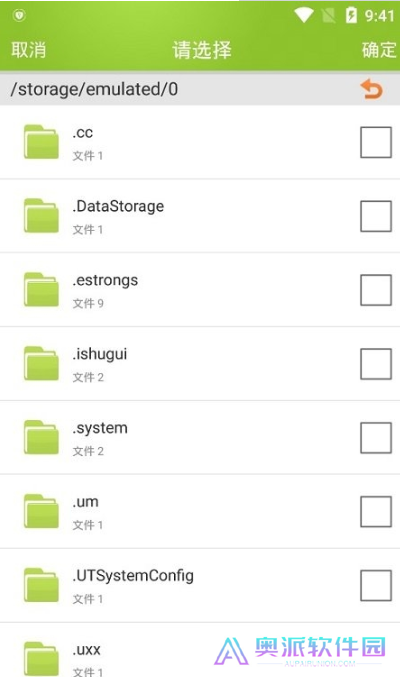The image size is (400, 677).
Task: Tap the orange back arrow icon
Action: 371,89
